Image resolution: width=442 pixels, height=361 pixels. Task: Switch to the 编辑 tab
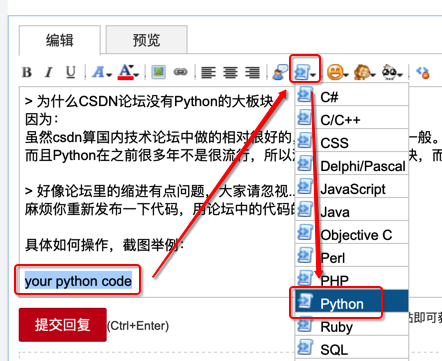[x=60, y=40]
